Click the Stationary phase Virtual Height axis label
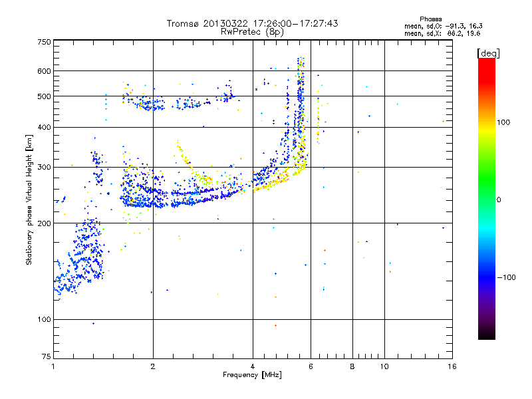Image resolution: width=532 pixels, height=399 pixels. 29,199
